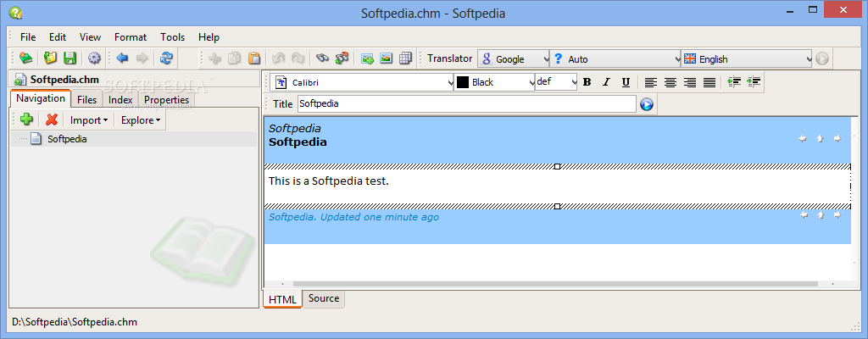
Task: Switch to the Files tab
Action: [x=87, y=100]
